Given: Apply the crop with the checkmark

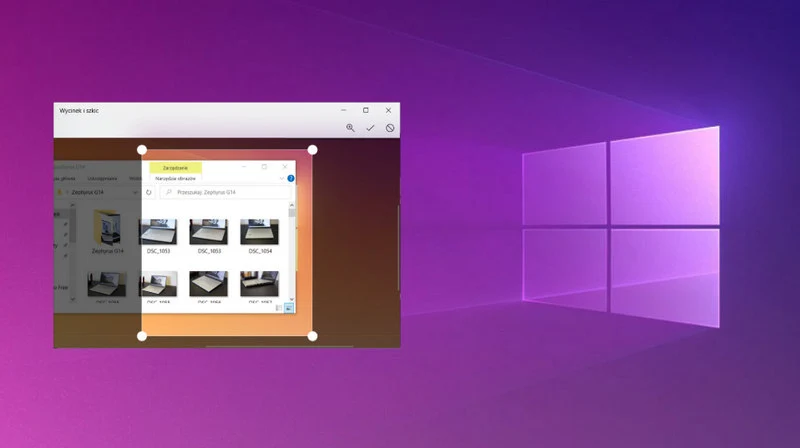Looking at the screenshot, I should coord(370,128).
